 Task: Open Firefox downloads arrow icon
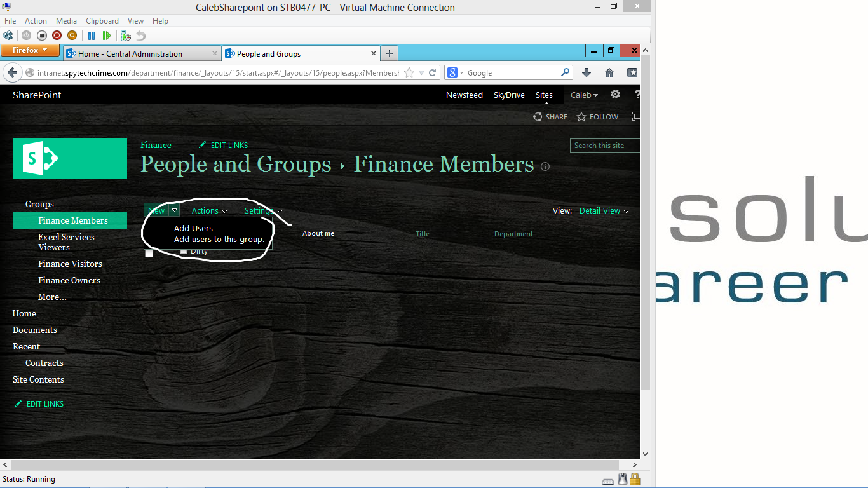587,72
